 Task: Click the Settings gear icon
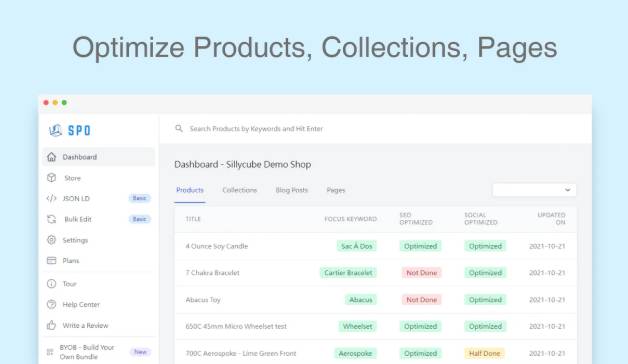pyautogui.click(x=51, y=240)
